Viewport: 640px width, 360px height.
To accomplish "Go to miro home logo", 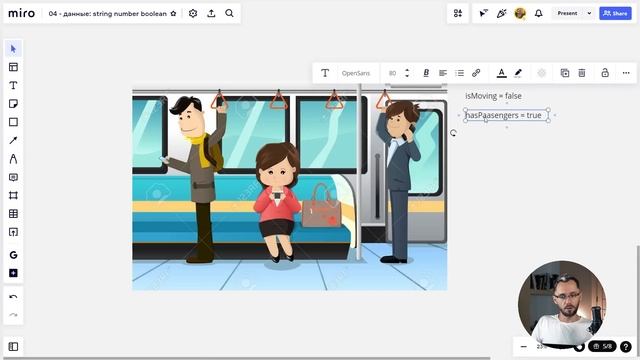I will [x=22, y=13].
